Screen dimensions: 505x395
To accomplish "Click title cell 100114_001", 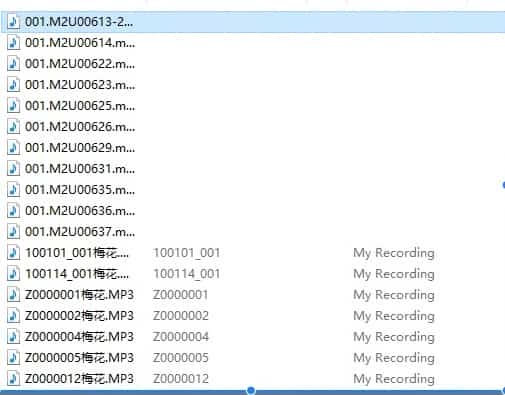I will click(x=187, y=274).
